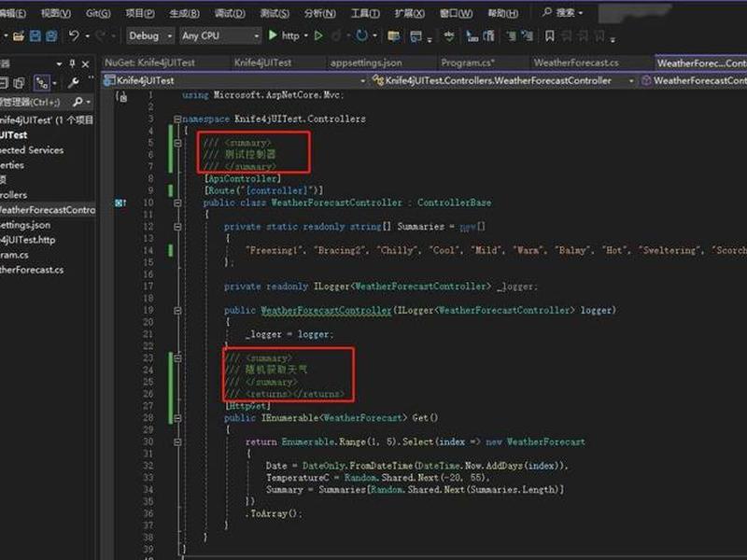747x560 pixels.
Task: Click the Hot Reload flame icon
Action: click(x=336, y=35)
